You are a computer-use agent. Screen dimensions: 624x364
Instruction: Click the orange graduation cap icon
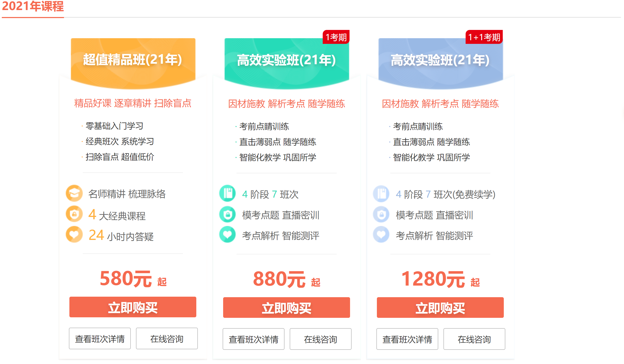[74, 193]
